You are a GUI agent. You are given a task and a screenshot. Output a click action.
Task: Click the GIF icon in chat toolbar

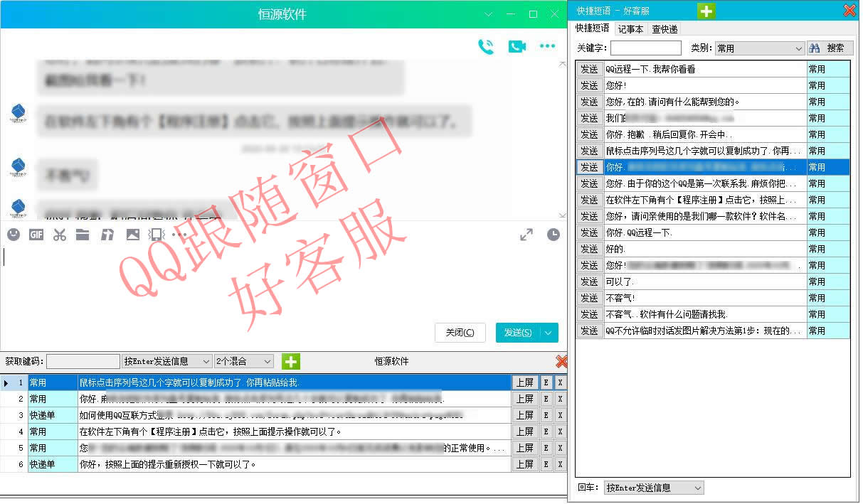pos(36,235)
